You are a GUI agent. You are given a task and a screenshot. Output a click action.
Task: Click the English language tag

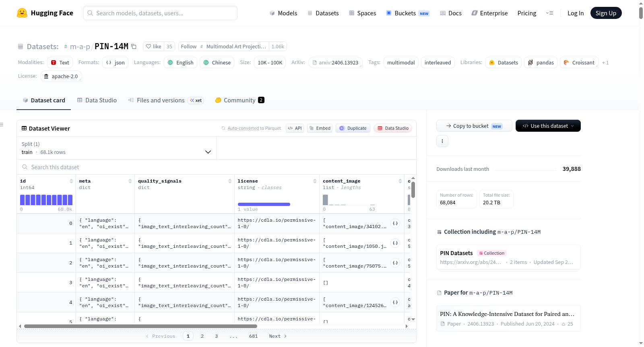(181, 62)
